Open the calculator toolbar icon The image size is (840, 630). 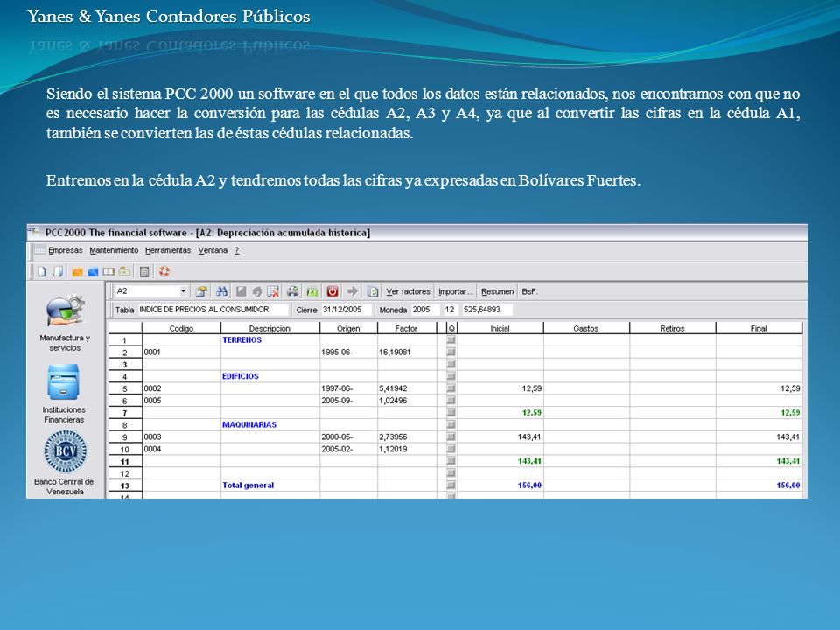(144, 272)
